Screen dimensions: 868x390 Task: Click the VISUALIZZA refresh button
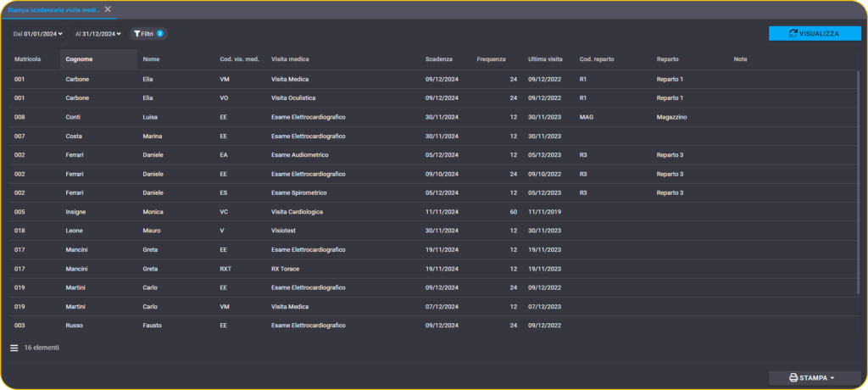click(815, 34)
